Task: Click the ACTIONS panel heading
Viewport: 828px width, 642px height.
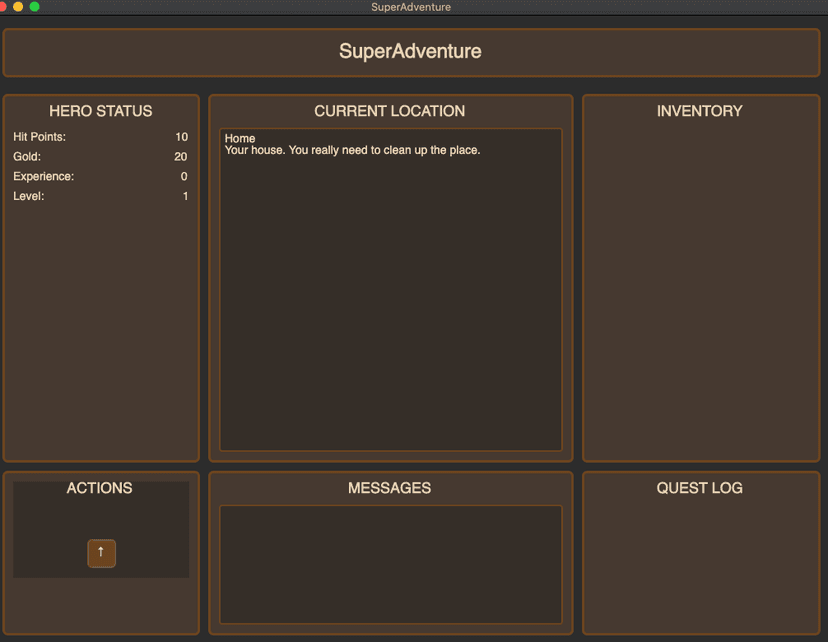Action: click(x=99, y=488)
